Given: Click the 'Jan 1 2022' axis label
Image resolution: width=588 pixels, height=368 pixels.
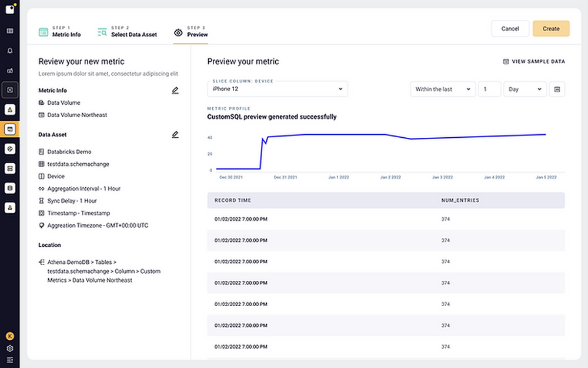Looking at the screenshot, I should pyautogui.click(x=339, y=177).
